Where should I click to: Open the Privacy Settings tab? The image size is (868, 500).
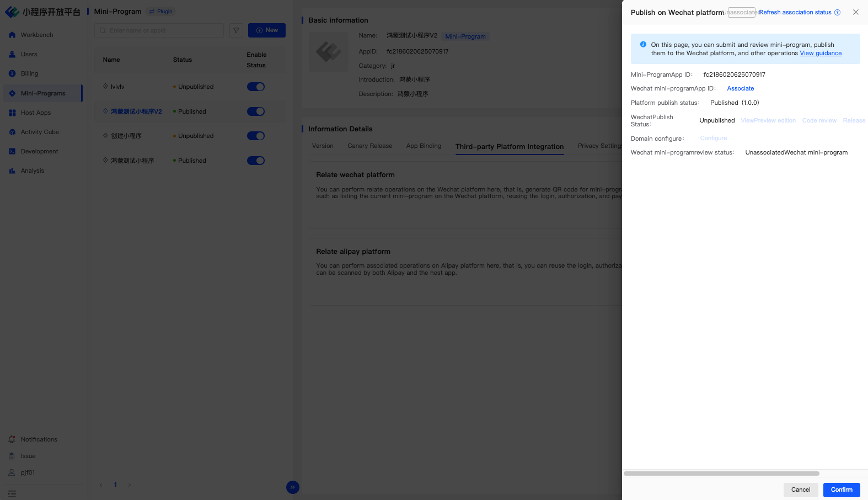click(x=600, y=146)
